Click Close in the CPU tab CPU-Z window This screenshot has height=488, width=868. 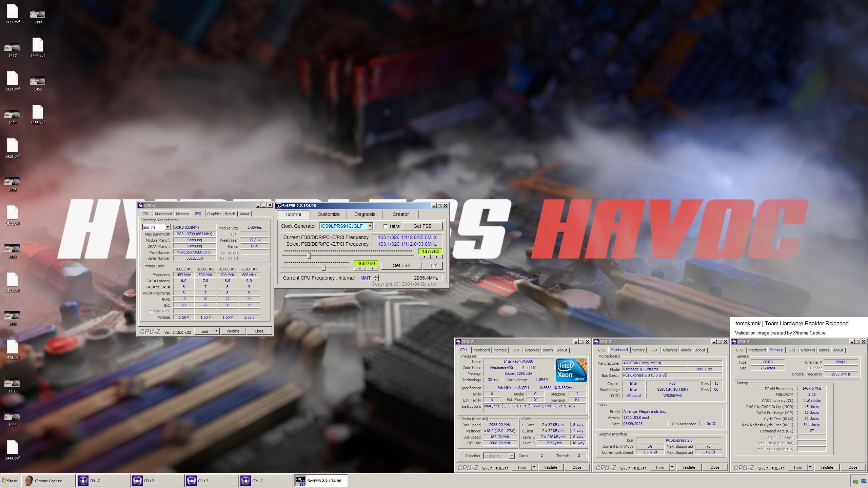coord(577,467)
